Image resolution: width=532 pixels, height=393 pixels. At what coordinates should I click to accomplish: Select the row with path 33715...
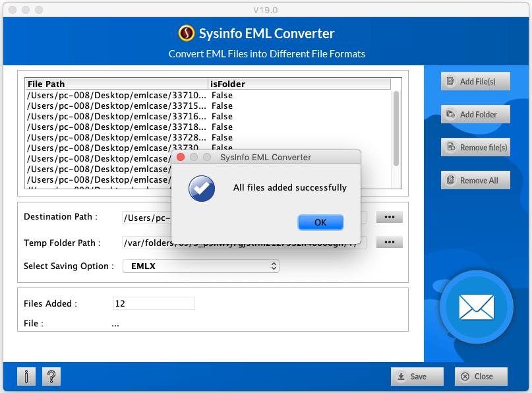click(208, 106)
